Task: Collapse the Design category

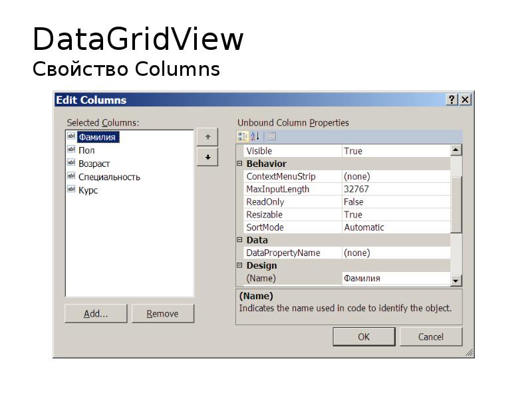Action: pyautogui.click(x=239, y=265)
